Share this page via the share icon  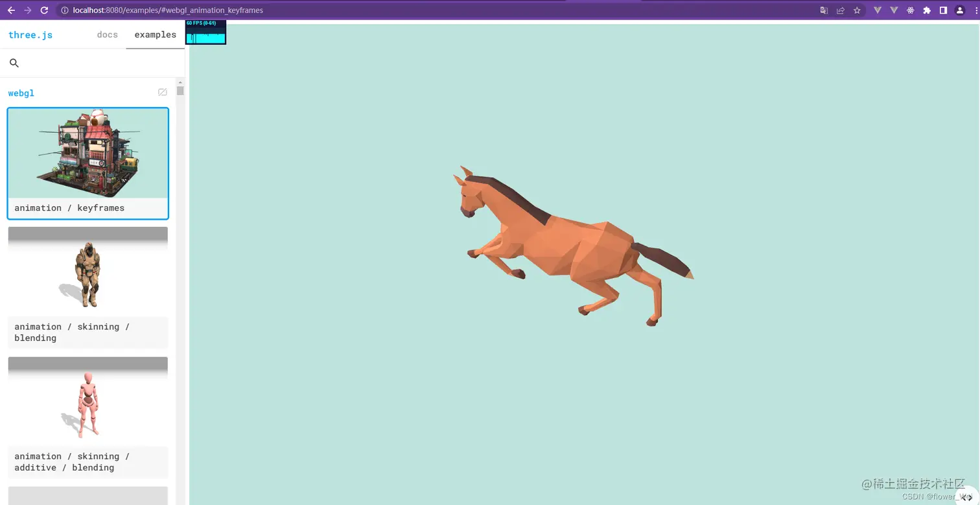[x=841, y=10]
